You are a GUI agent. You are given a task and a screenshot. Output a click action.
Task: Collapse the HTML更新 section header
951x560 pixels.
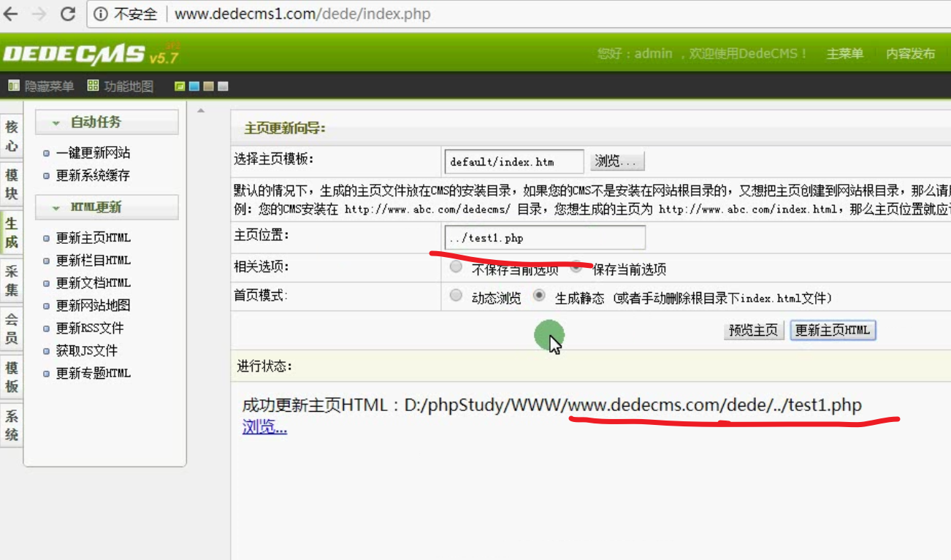[x=107, y=207]
